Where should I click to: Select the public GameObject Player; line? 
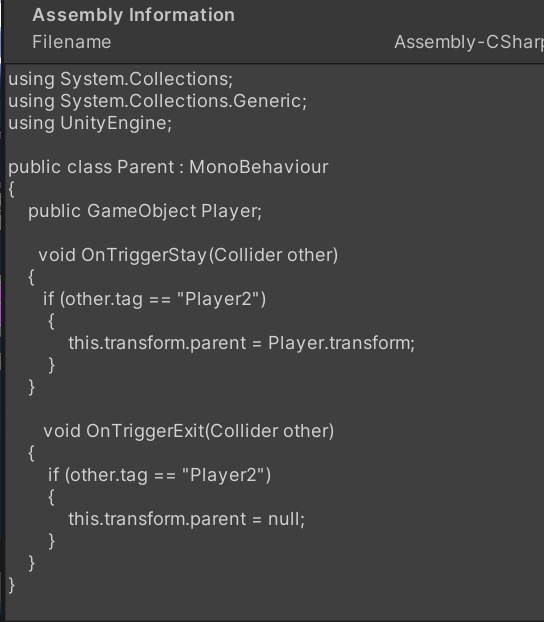pyautogui.click(x=145, y=211)
